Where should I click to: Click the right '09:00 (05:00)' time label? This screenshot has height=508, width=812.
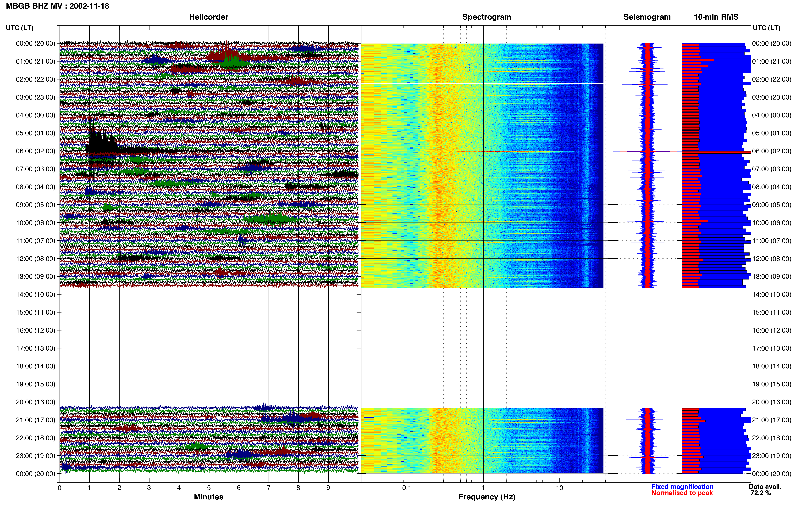[x=772, y=205]
